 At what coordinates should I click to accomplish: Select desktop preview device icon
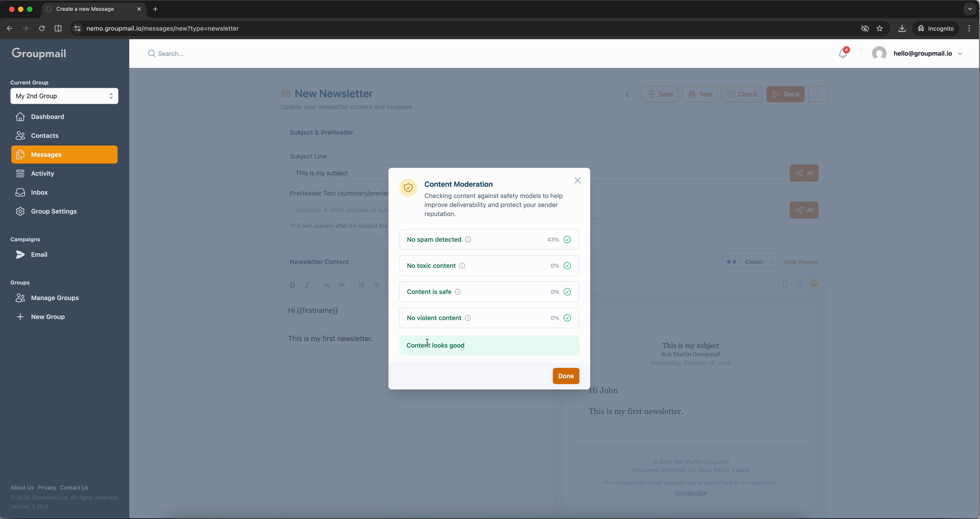pyautogui.click(x=814, y=284)
